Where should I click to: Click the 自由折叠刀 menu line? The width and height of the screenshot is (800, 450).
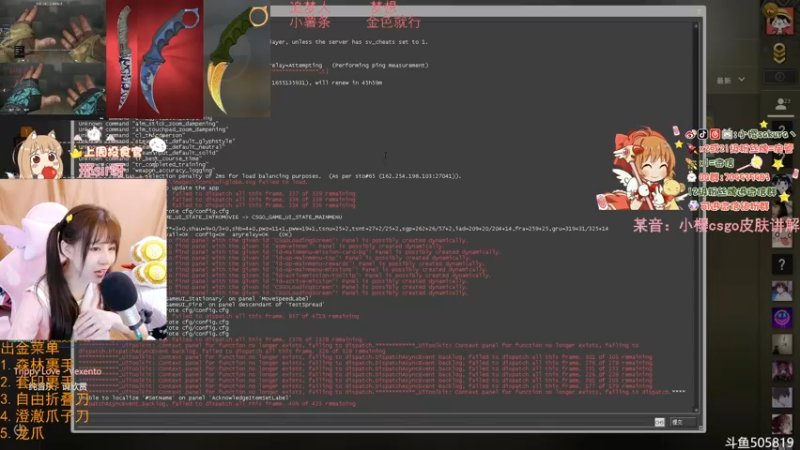coord(45,398)
